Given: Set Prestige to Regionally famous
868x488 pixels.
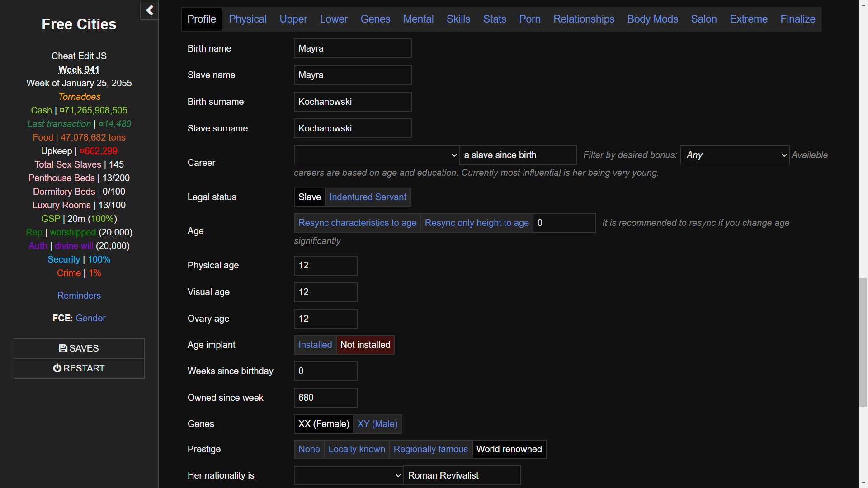Looking at the screenshot, I should click(x=430, y=449).
